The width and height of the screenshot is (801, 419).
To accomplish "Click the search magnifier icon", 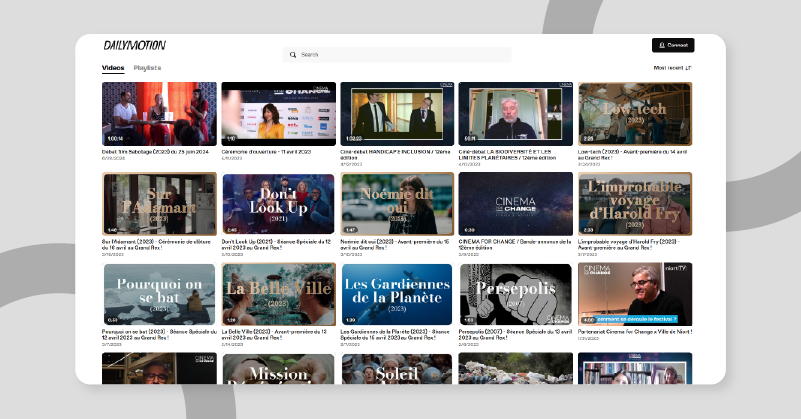I will pos(293,55).
